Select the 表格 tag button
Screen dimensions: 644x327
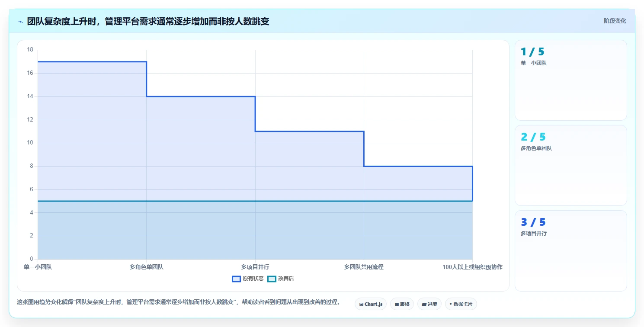click(x=402, y=304)
